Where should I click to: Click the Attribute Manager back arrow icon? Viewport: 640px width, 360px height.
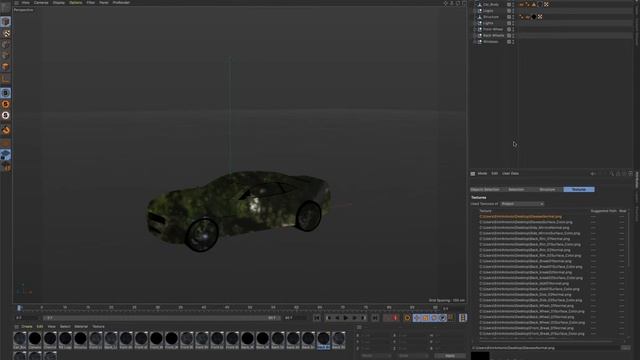click(593, 173)
